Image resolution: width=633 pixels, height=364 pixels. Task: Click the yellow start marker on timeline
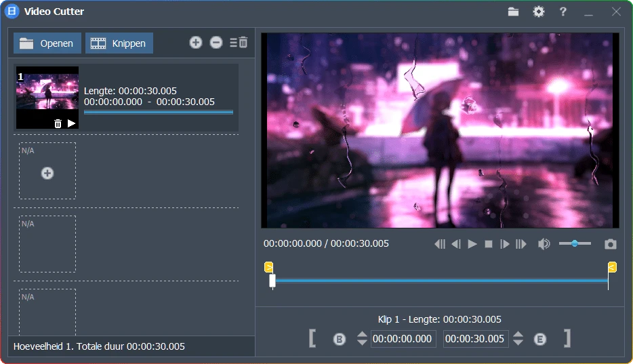pyautogui.click(x=268, y=267)
